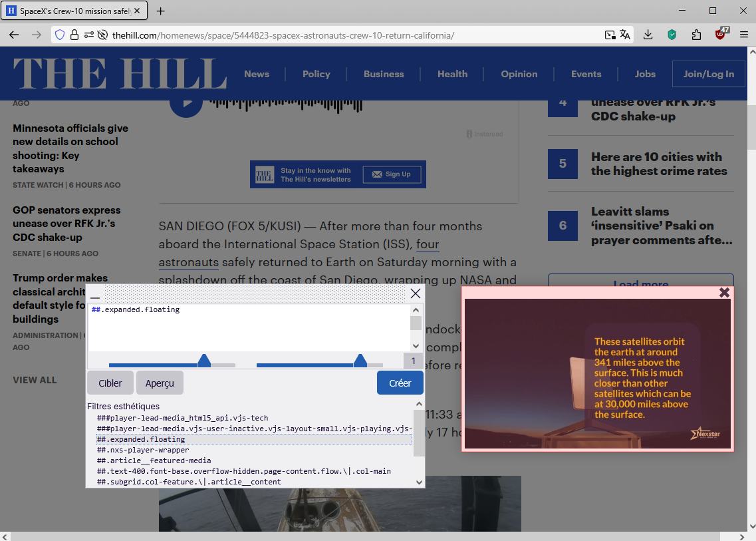Select the ##.text-400.font-base filter row
The width and height of the screenshot is (756, 541).
(x=243, y=471)
